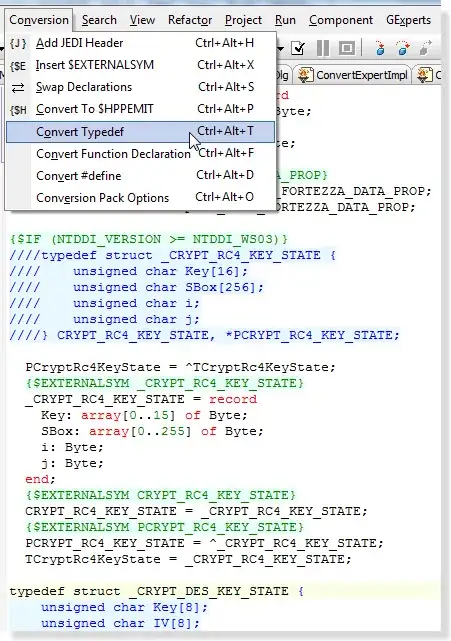Open the Component menu
The image size is (451, 641).
[x=341, y=20]
